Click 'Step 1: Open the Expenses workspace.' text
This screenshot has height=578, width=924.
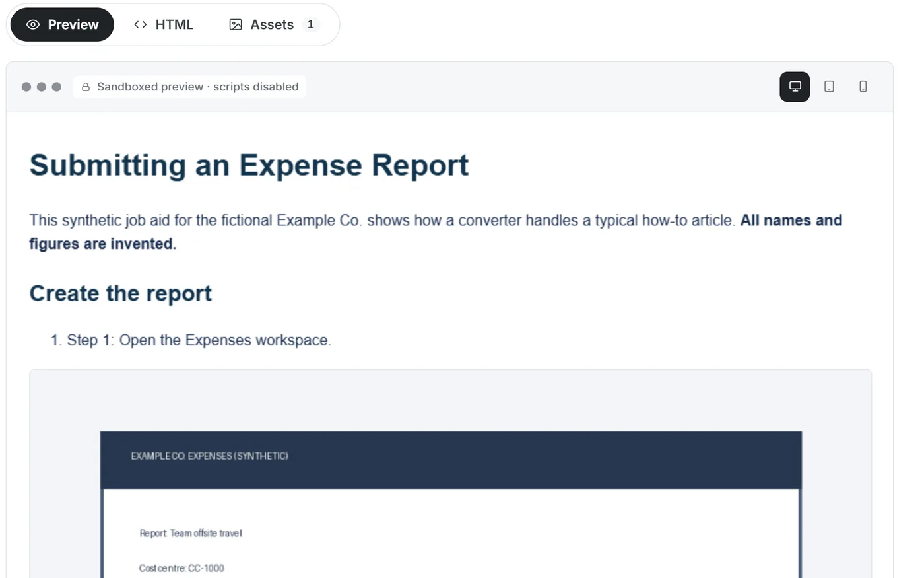click(199, 340)
